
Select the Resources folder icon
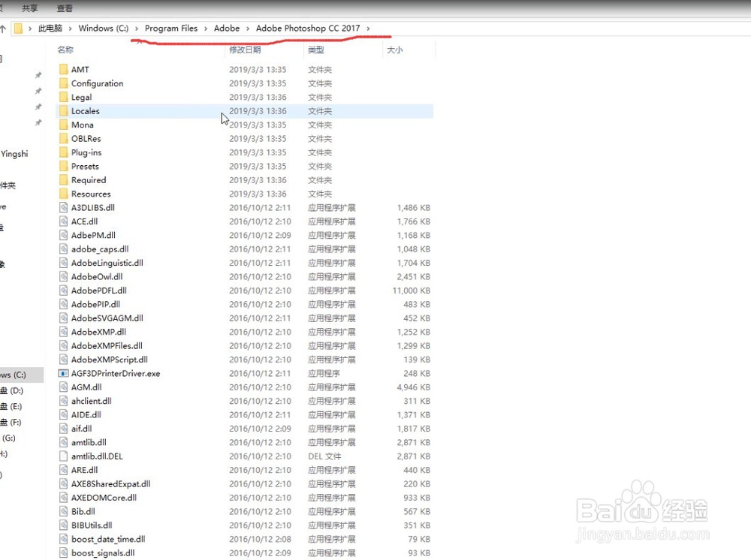(x=63, y=194)
